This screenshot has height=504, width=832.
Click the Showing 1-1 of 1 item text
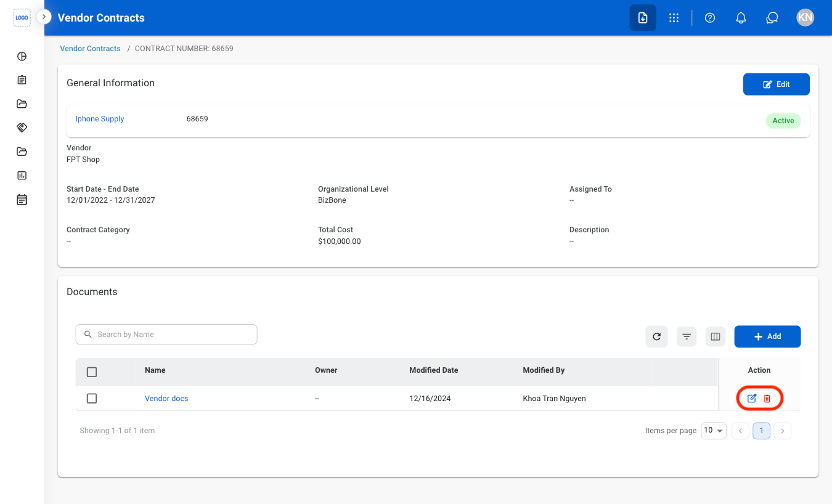click(117, 431)
